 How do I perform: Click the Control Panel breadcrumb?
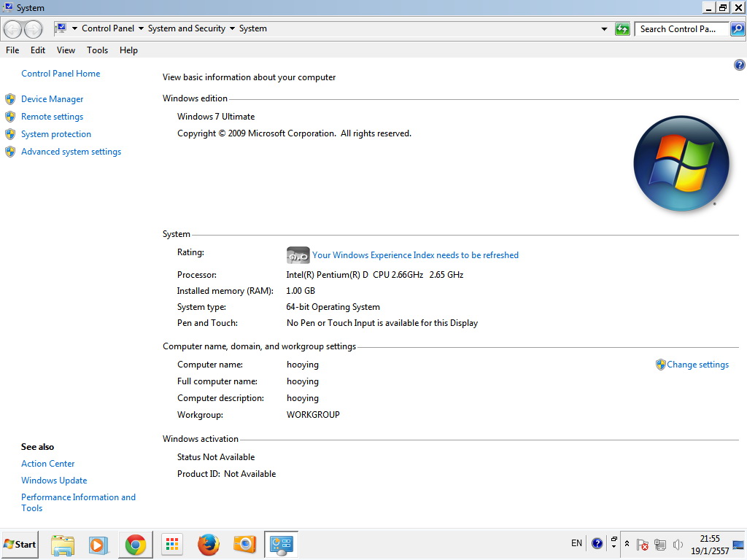tap(108, 28)
